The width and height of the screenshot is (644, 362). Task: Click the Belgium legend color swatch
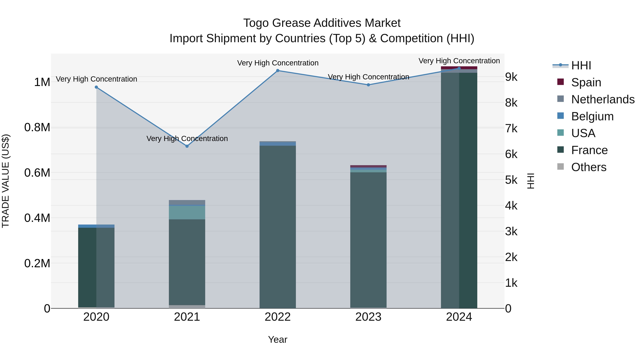[x=560, y=116]
